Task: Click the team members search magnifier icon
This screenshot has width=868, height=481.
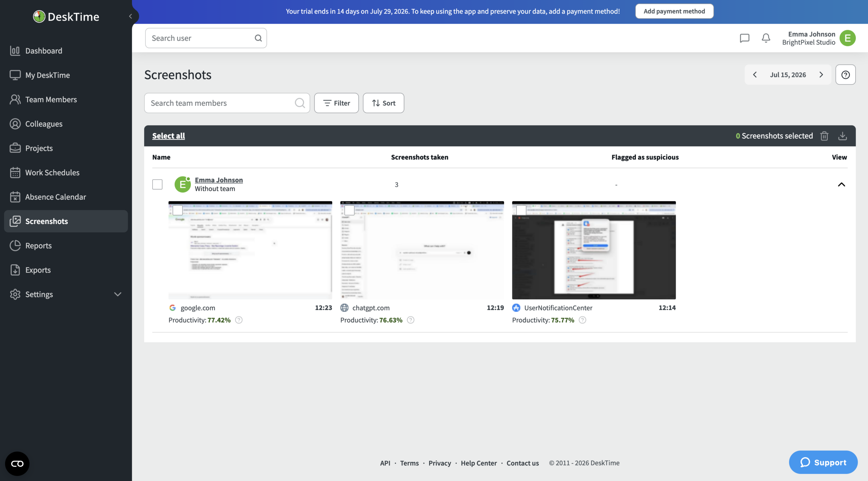Action: pyautogui.click(x=300, y=103)
